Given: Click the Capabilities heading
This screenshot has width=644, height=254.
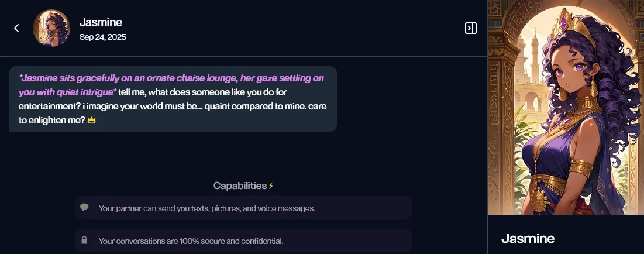Looking at the screenshot, I should coord(239,186).
